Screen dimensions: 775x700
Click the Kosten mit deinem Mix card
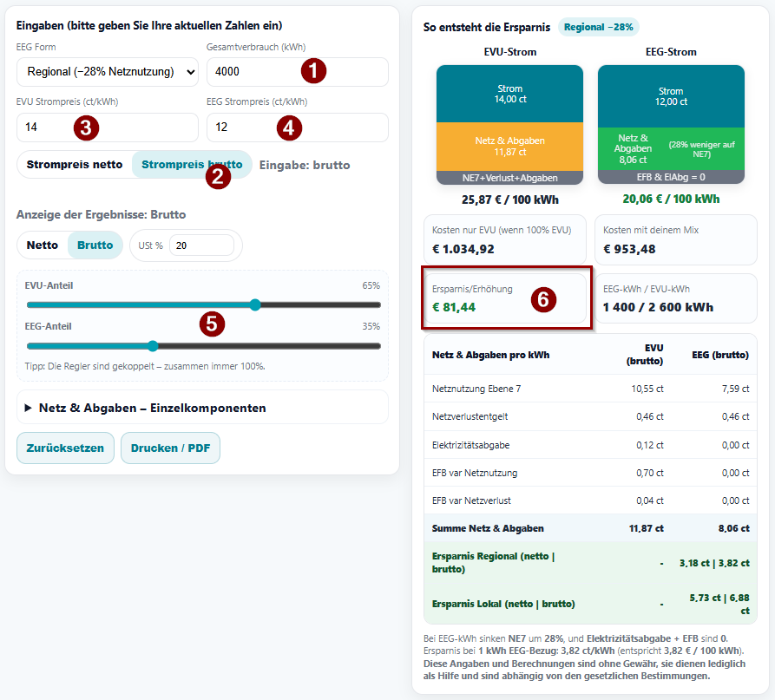coord(677,240)
